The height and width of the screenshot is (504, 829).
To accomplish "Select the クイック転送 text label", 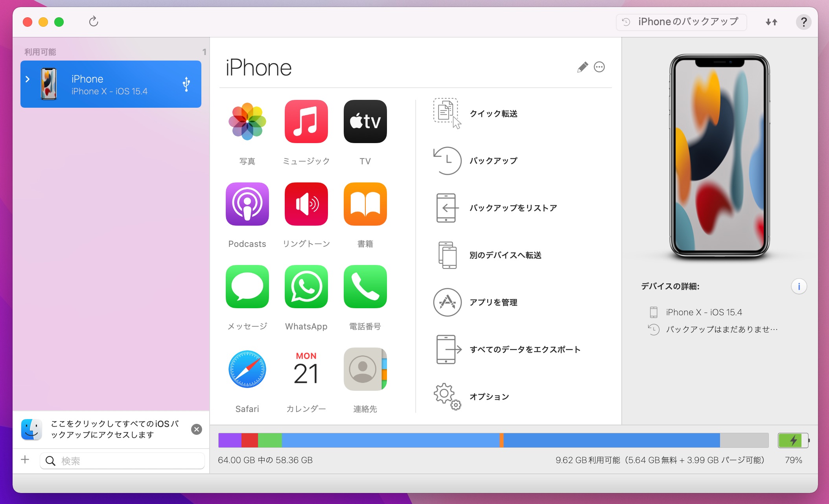I will point(494,114).
